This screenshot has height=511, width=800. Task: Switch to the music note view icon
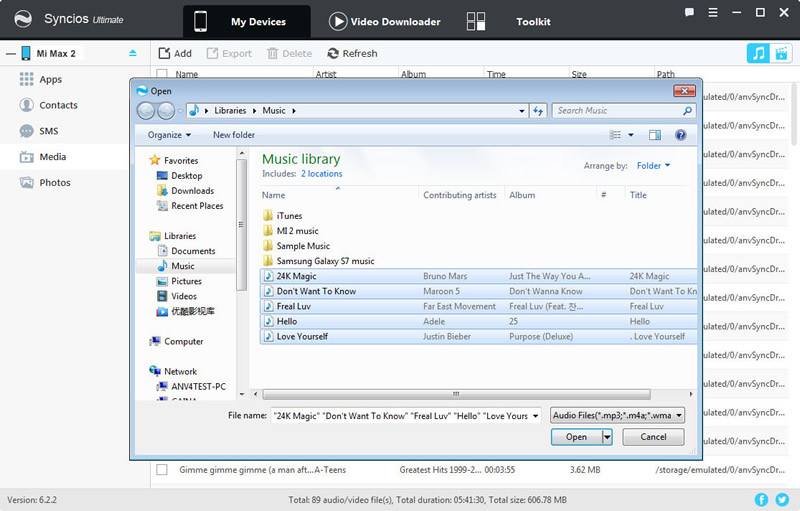pyautogui.click(x=758, y=53)
